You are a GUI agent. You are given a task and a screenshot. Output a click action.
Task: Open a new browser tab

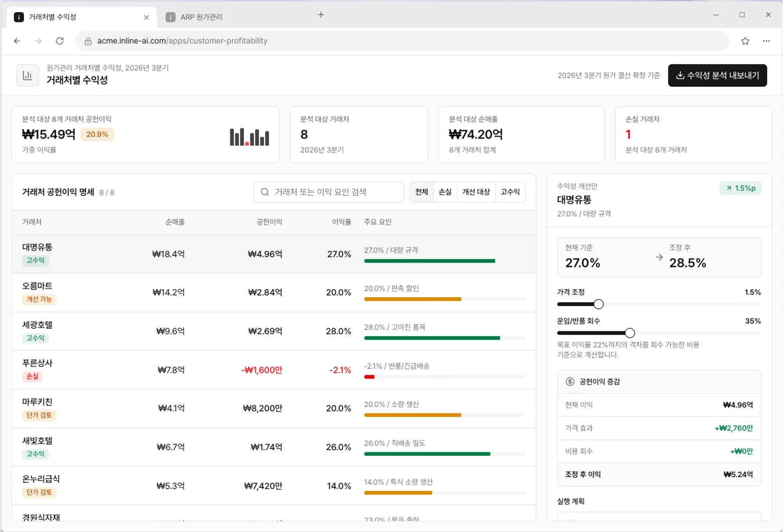[x=321, y=15]
